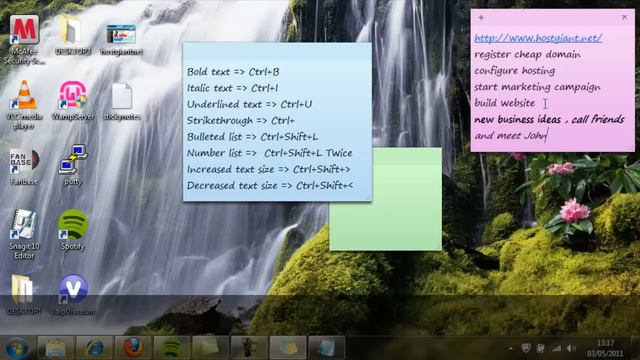Open the Fanbase desktop shortcut

[x=24, y=166]
